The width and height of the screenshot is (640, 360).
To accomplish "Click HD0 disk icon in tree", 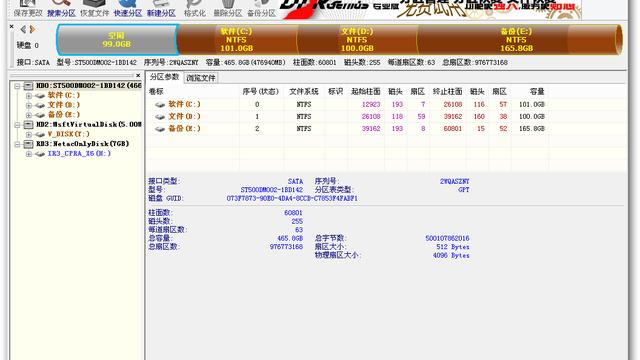I will pos(28,86).
